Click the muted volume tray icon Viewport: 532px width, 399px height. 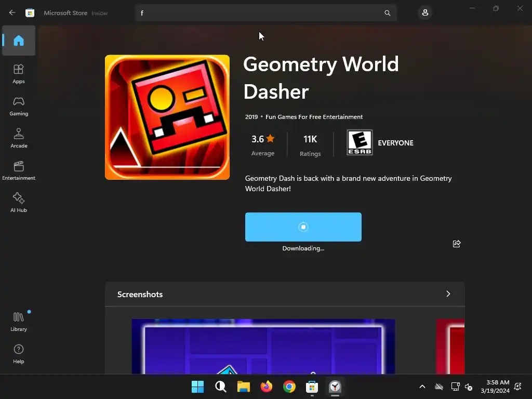click(x=469, y=387)
